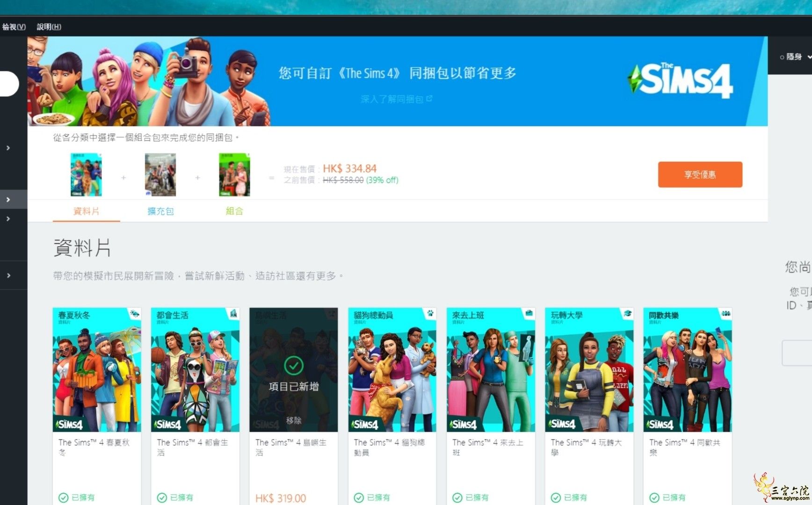
Task: Click the group icon on 同歡共樂 card
Action: coord(726,313)
